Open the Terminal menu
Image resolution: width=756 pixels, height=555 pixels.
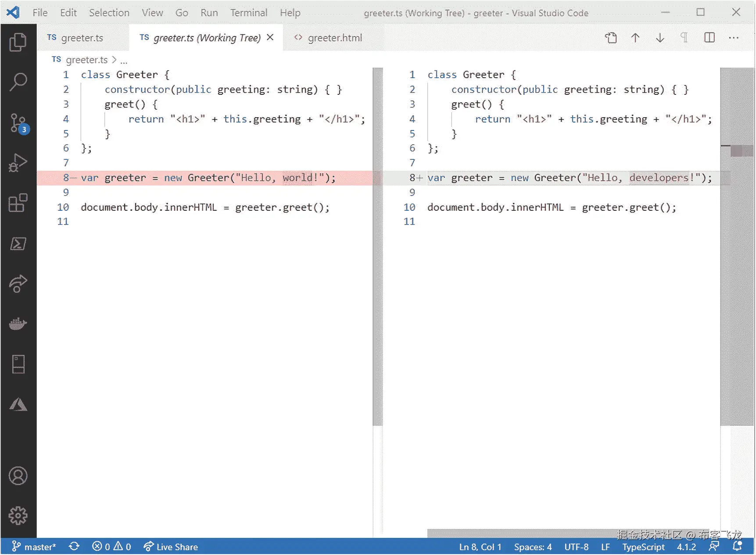tap(248, 12)
